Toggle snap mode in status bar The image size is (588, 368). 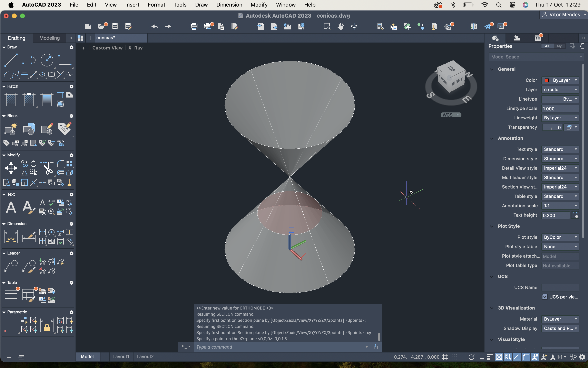(454, 357)
